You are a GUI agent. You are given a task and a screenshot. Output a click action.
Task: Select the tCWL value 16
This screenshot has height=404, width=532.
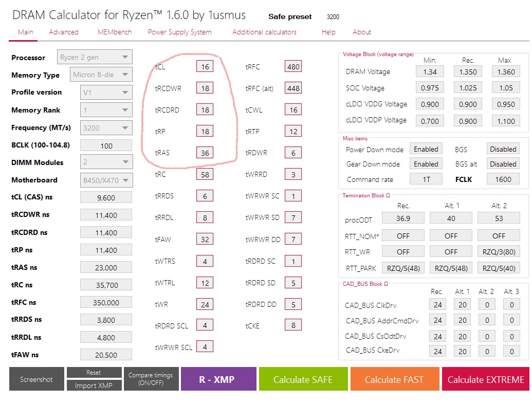tap(293, 109)
